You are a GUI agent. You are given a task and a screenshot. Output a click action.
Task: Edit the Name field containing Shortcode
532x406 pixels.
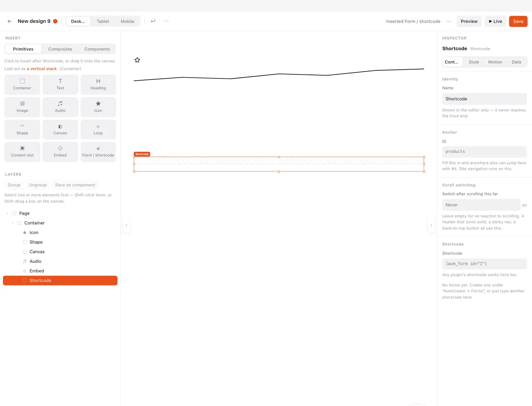pyautogui.click(x=484, y=99)
